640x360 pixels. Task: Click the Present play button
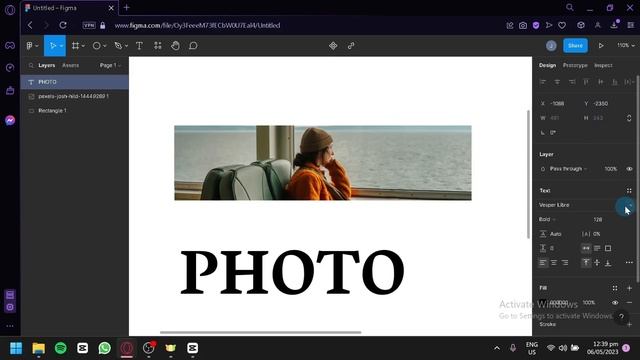(601, 46)
